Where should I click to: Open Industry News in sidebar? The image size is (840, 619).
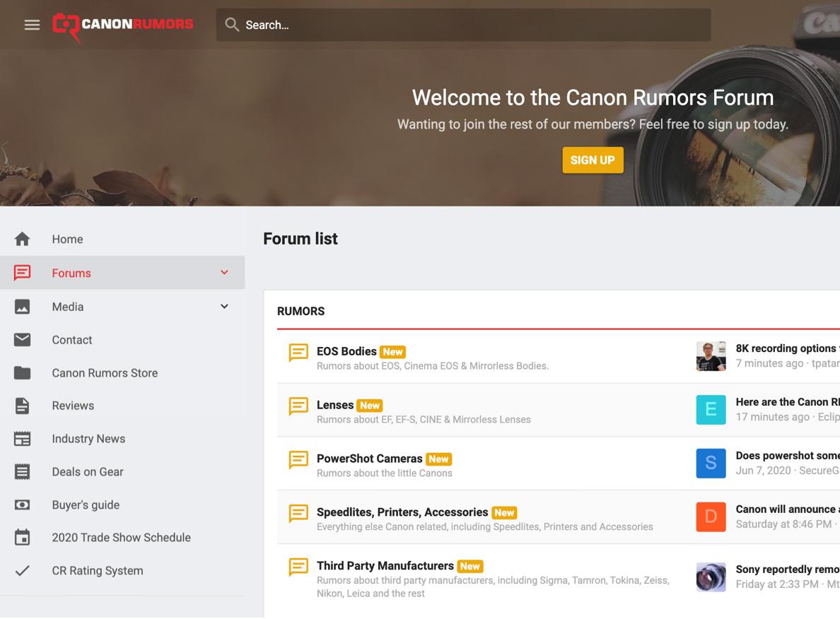click(x=88, y=439)
